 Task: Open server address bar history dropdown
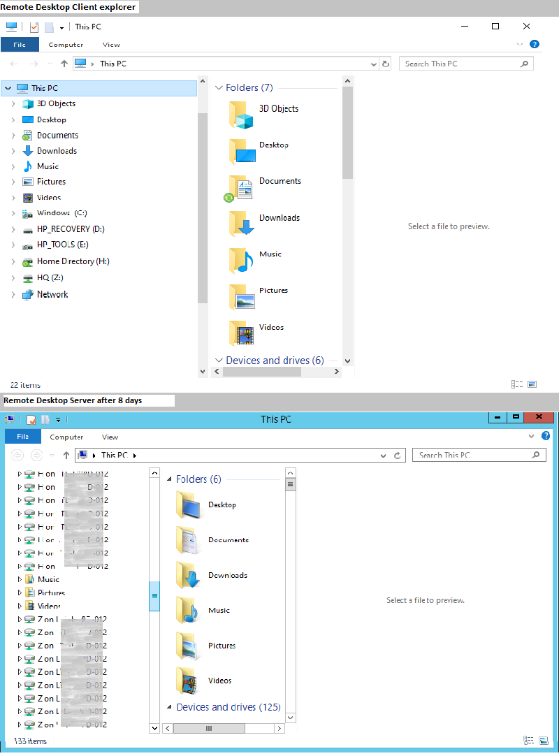[383, 455]
